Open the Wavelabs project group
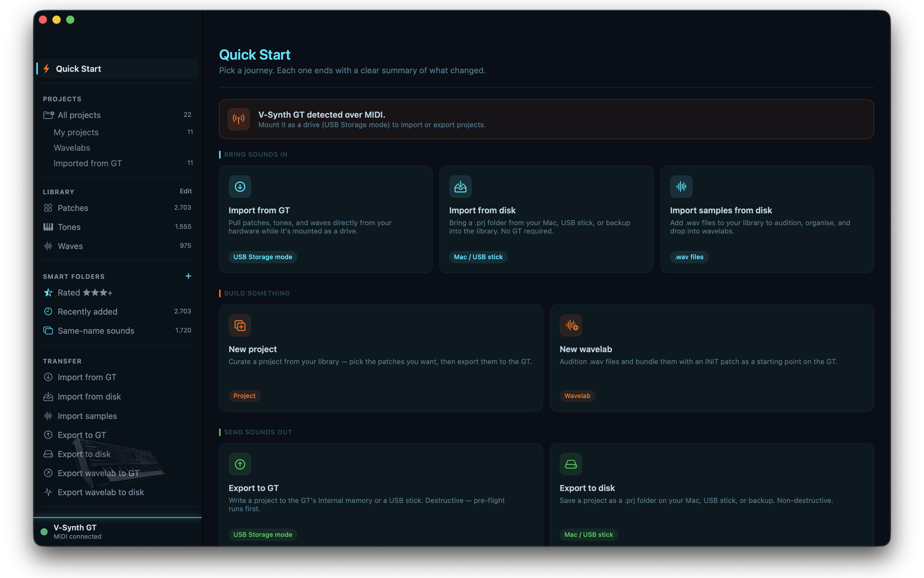Viewport: 924px width, 578px height. [117, 148]
